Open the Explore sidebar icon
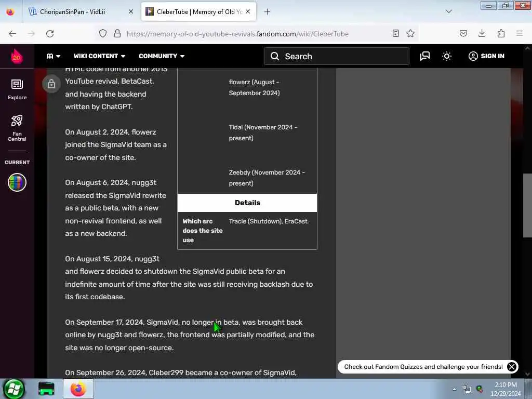The image size is (532, 399). 17,89
